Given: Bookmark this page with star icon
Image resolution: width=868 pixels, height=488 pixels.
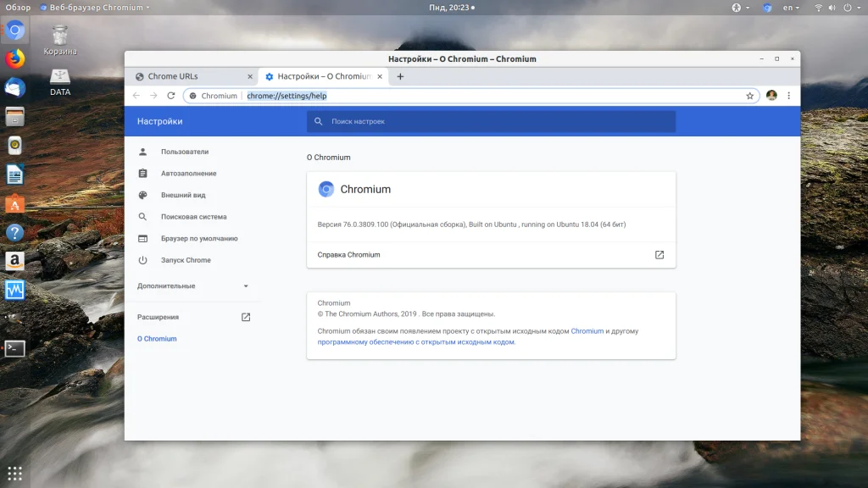Looking at the screenshot, I should point(749,96).
